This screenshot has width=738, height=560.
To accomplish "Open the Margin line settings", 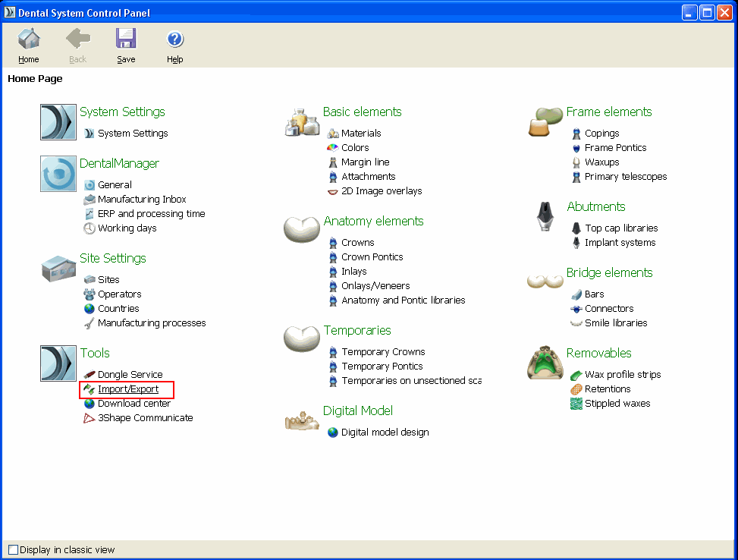I will tap(366, 162).
